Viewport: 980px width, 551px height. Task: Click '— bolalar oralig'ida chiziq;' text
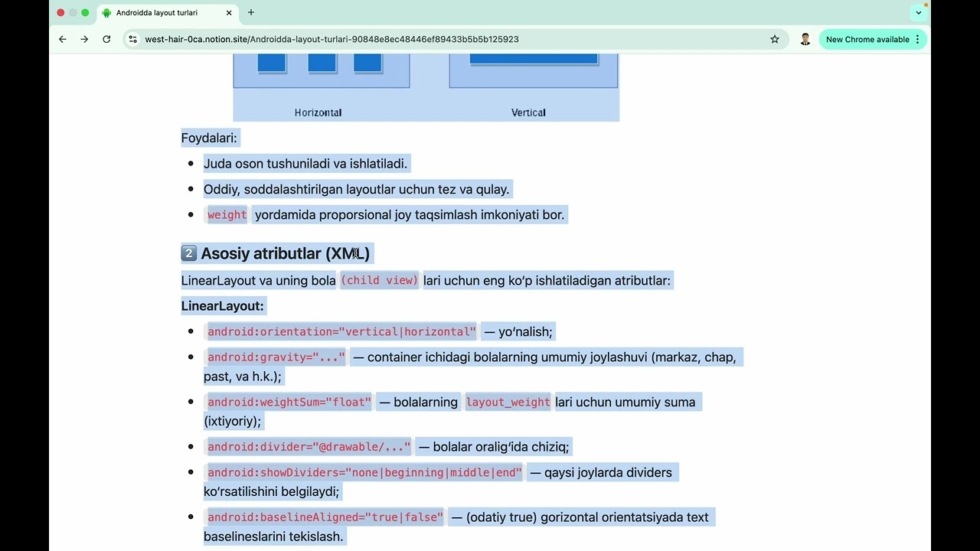coord(494,447)
